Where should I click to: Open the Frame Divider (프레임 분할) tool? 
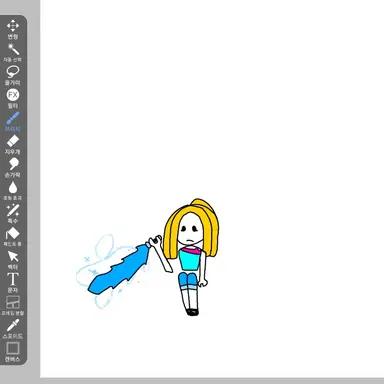pos(13,306)
